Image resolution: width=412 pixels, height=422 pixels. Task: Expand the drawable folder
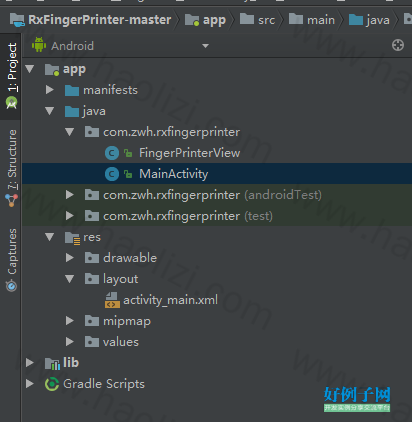click(x=70, y=258)
